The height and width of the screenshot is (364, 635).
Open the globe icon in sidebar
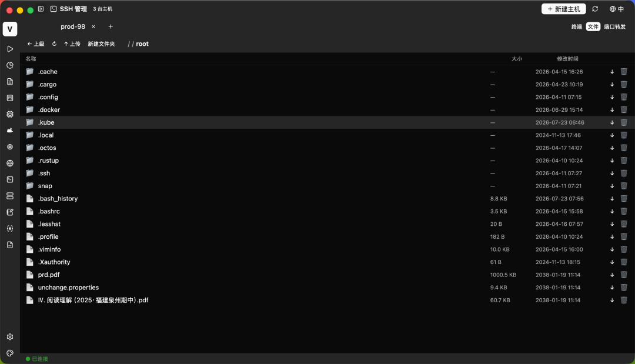coord(10,163)
